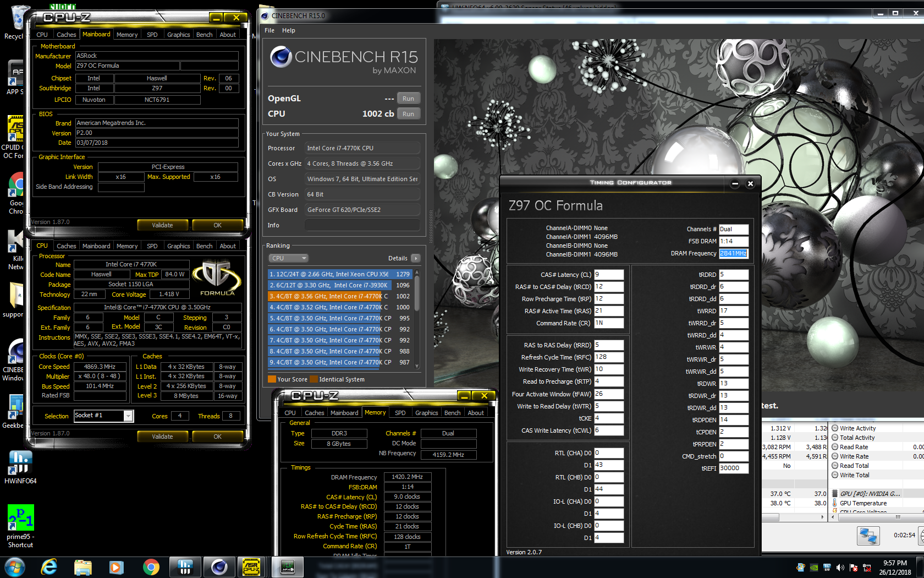Click the CAS# Latency (CL) value field

pyautogui.click(x=609, y=275)
